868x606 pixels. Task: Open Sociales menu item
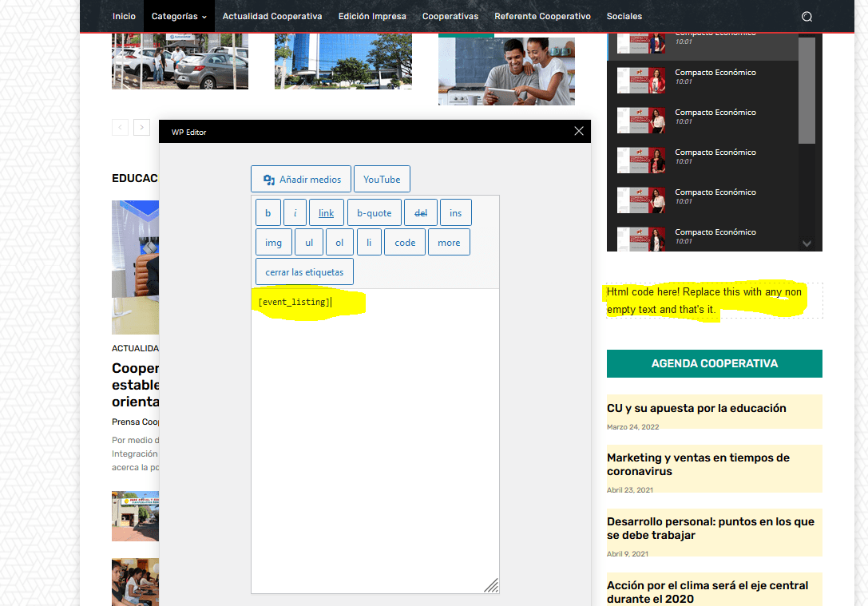(624, 17)
